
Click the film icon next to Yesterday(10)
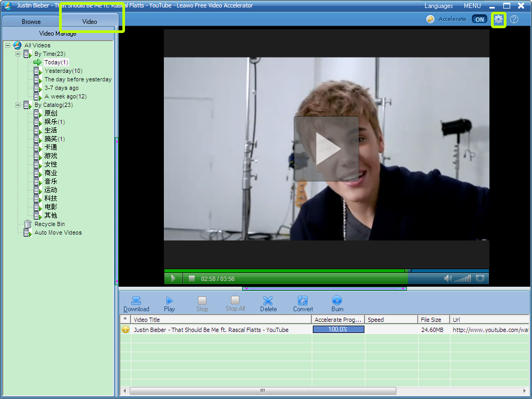pos(38,71)
